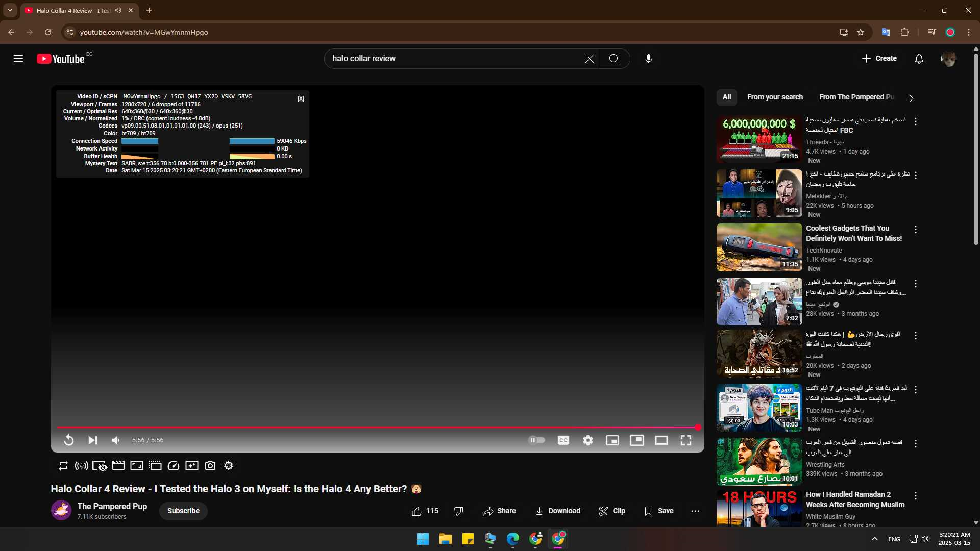This screenshot has height=551, width=980.
Task: Click the cinema clapperboard icon
Action: click(x=118, y=466)
